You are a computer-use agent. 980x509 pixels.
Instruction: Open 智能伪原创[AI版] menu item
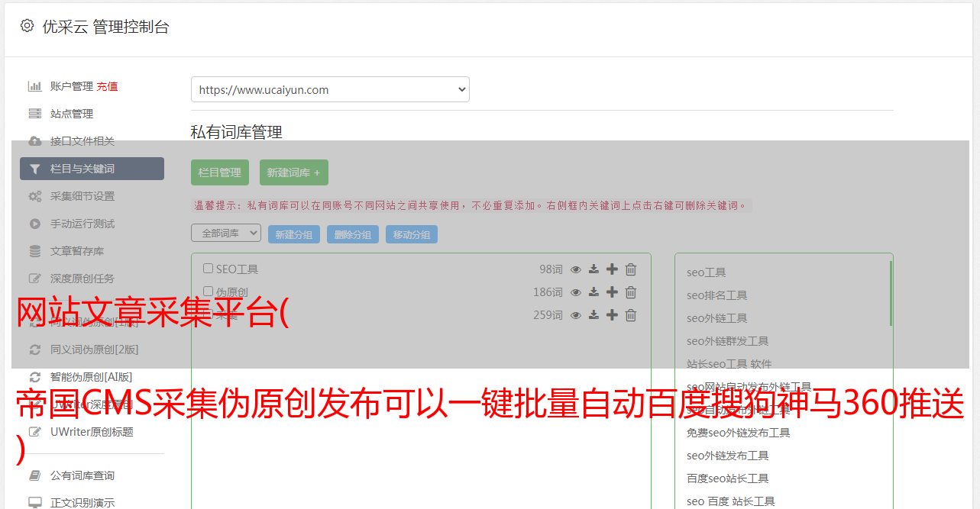pos(91,377)
